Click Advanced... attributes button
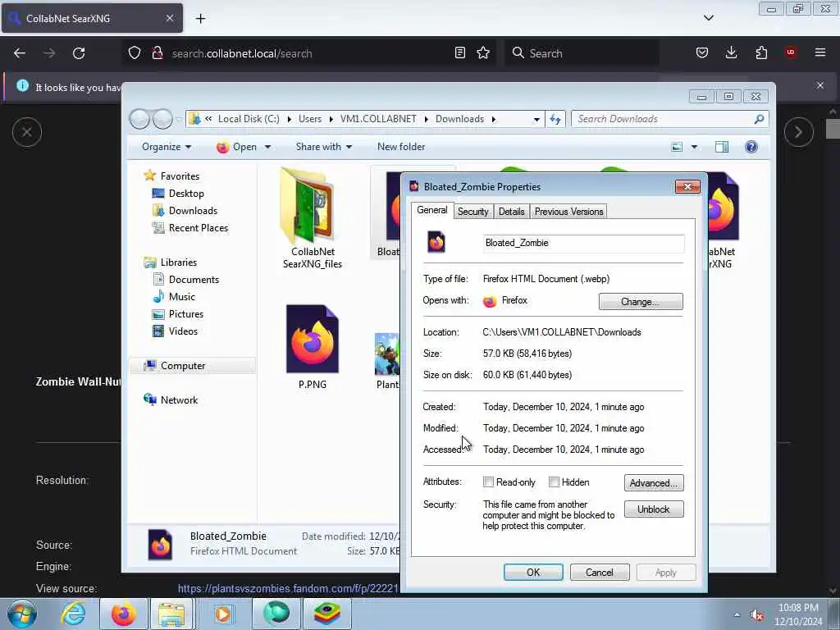 (654, 483)
